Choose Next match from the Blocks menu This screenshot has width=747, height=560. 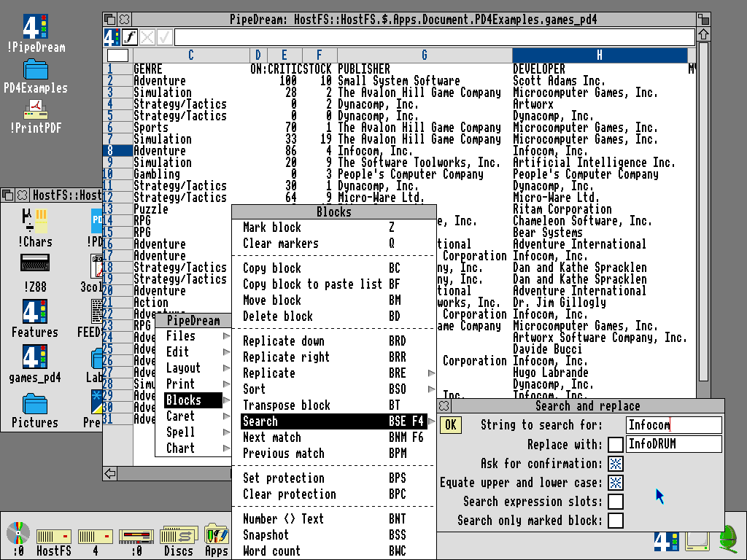(334, 437)
